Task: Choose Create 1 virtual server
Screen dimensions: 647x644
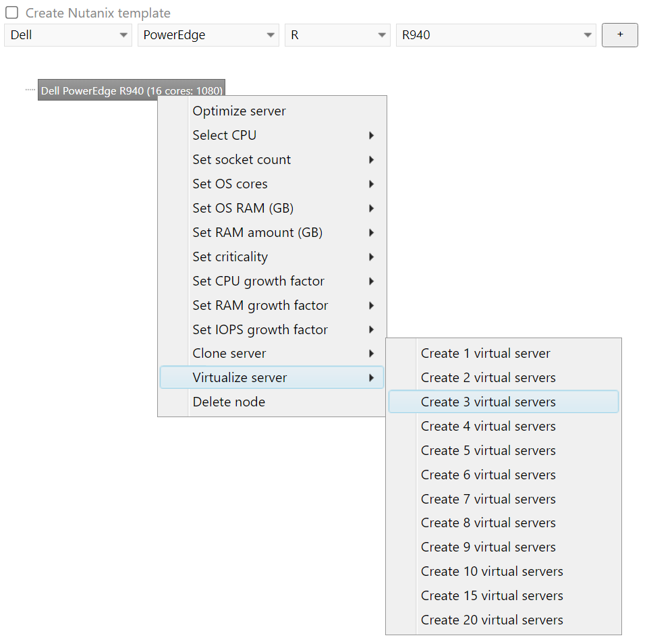Action: [485, 354]
